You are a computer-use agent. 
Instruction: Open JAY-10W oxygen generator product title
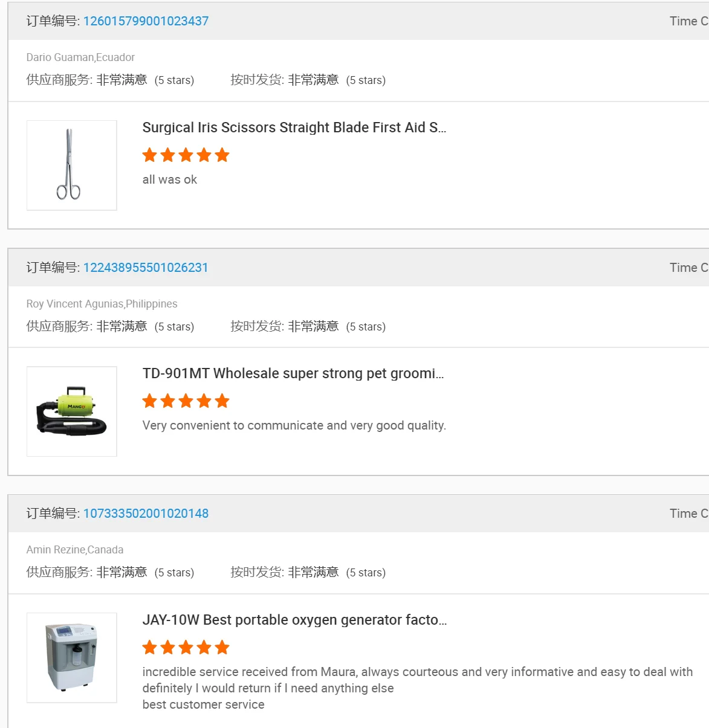click(x=294, y=620)
